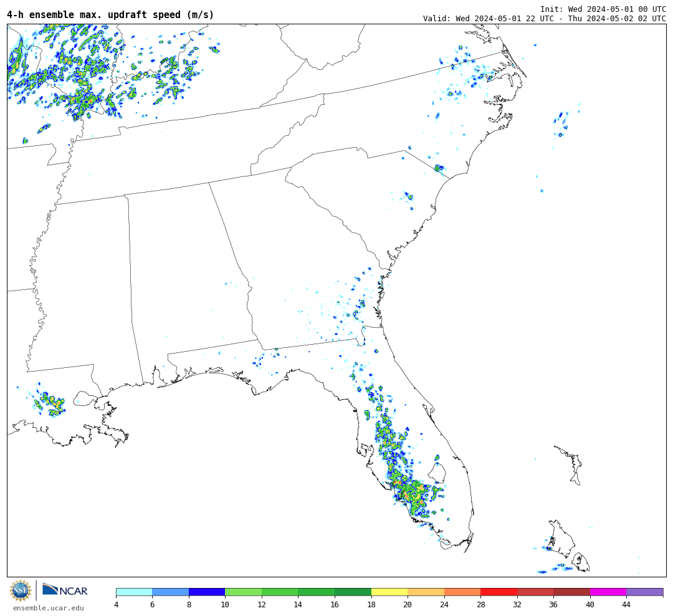This screenshot has width=673, height=616.
Task: Click the light green 10-12 color swatch
Action: 244,592
